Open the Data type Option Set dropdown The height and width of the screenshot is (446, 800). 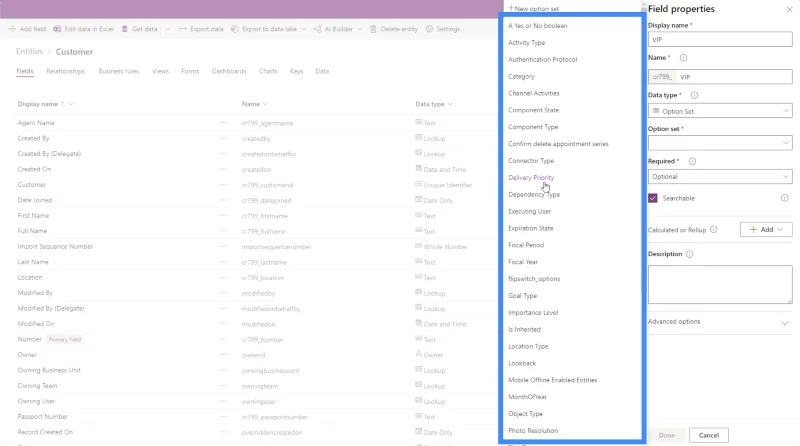[x=720, y=111]
